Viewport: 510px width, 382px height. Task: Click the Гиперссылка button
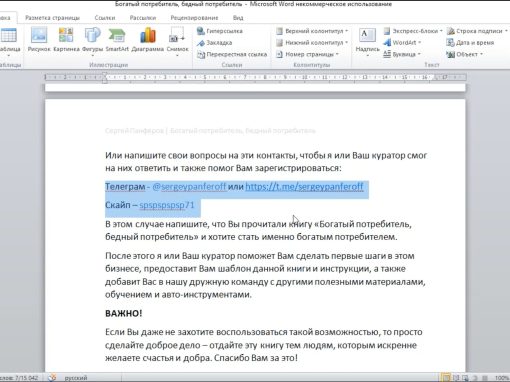[x=220, y=31]
